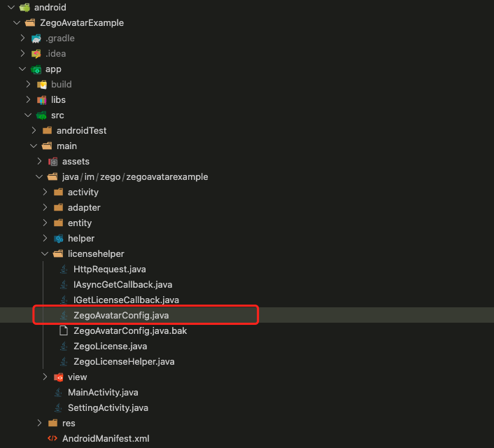Open ZegoAvatarConfig.java file
This screenshot has width=494, height=448.
click(121, 315)
